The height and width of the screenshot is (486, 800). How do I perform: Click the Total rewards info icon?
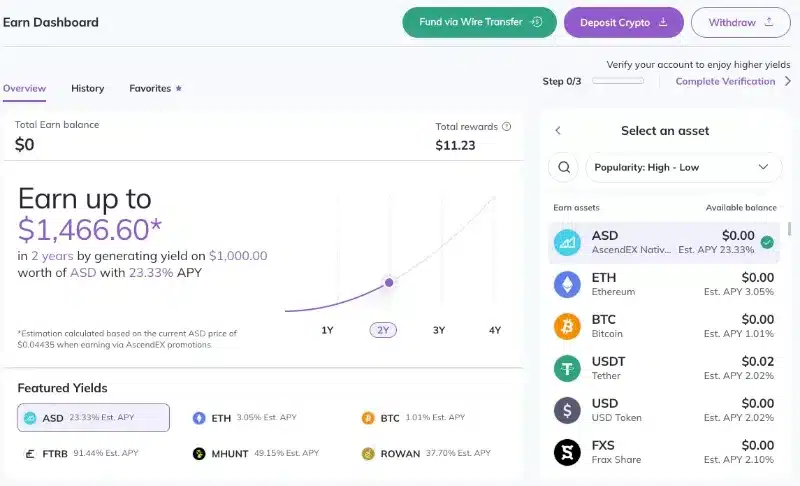click(506, 126)
